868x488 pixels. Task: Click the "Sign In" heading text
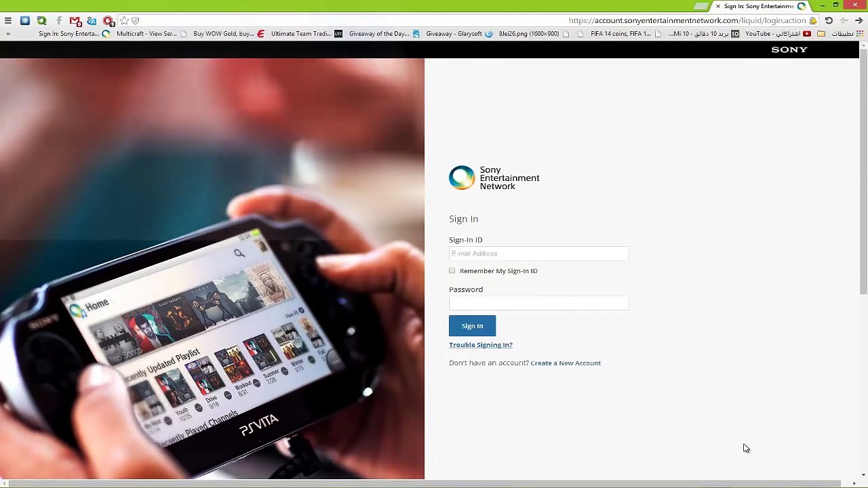(463, 219)
